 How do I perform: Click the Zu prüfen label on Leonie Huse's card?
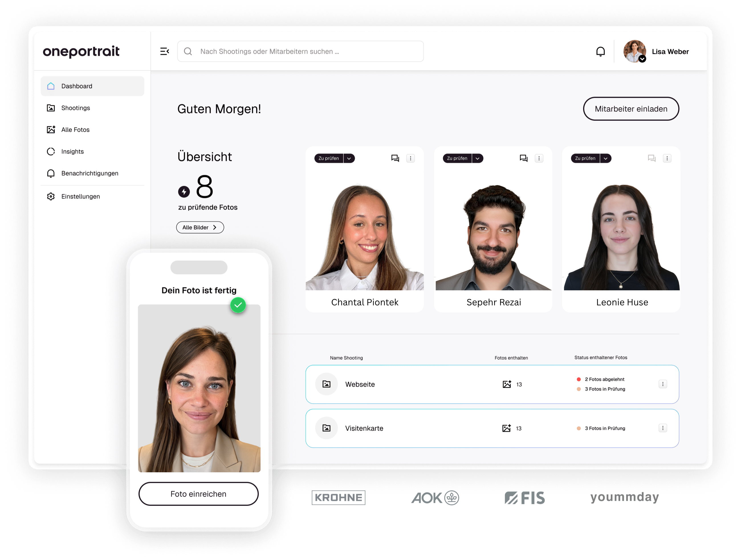(x=585, y=158)
